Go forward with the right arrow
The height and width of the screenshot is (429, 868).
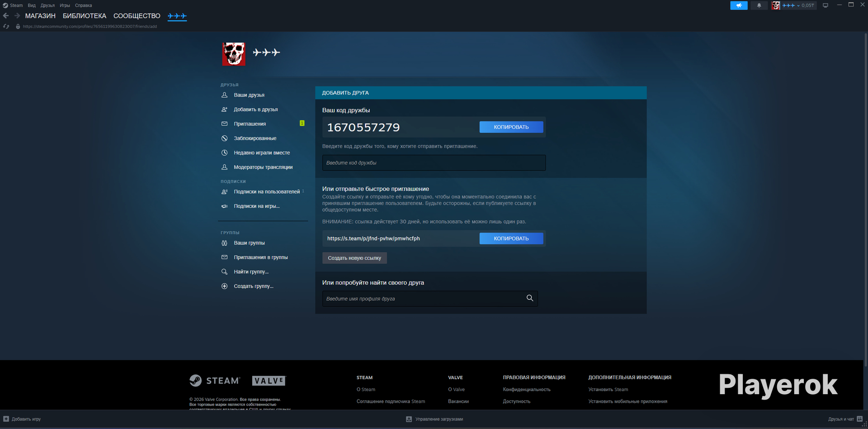17,16
